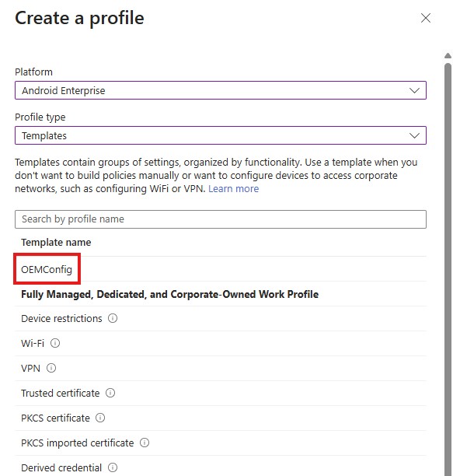Click the PKCS imported certificate info icon
Screen dimensions: 453x476
tap(145, 443)
